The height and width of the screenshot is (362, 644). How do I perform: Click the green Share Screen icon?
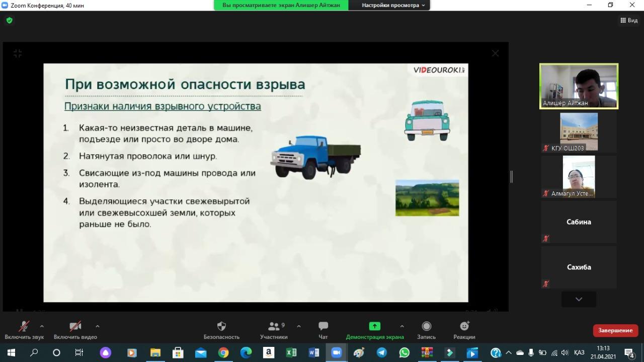pyautogui.click(x=374, y=326)
